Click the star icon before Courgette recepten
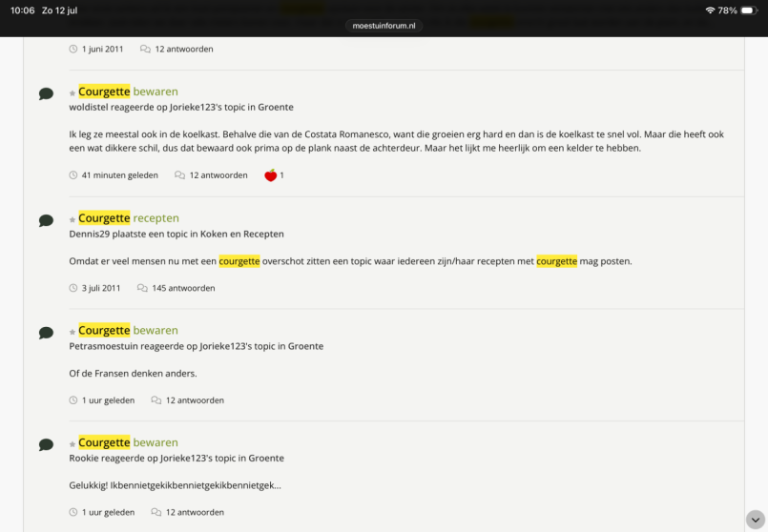Image resolution: width=768 pixels, height=532 pixels. 73,219
